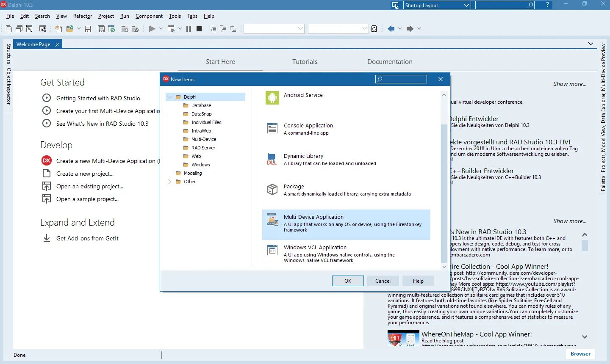Click the View Form toolbar icon
The width and height of the screenshot is (610, 364).
(x=29, y=29)
